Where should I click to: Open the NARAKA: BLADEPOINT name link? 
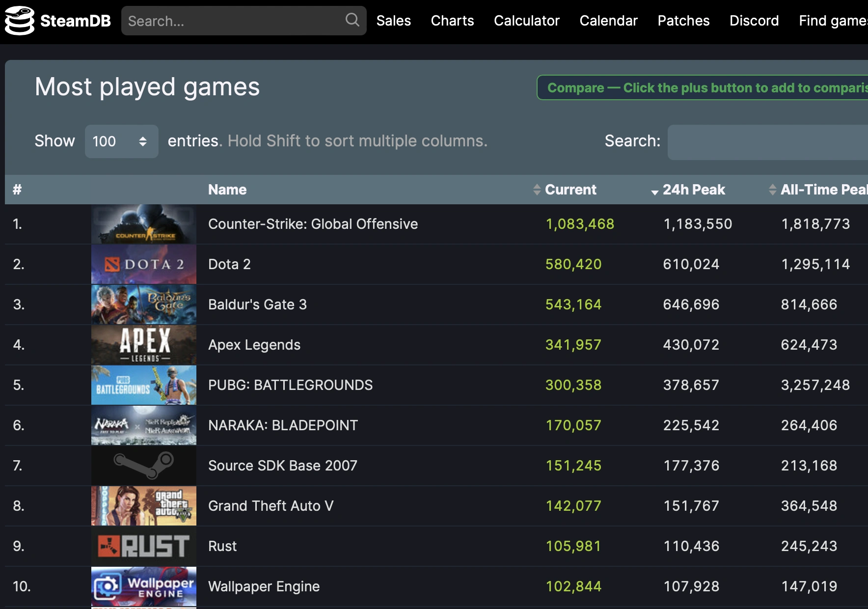[283, 425]
